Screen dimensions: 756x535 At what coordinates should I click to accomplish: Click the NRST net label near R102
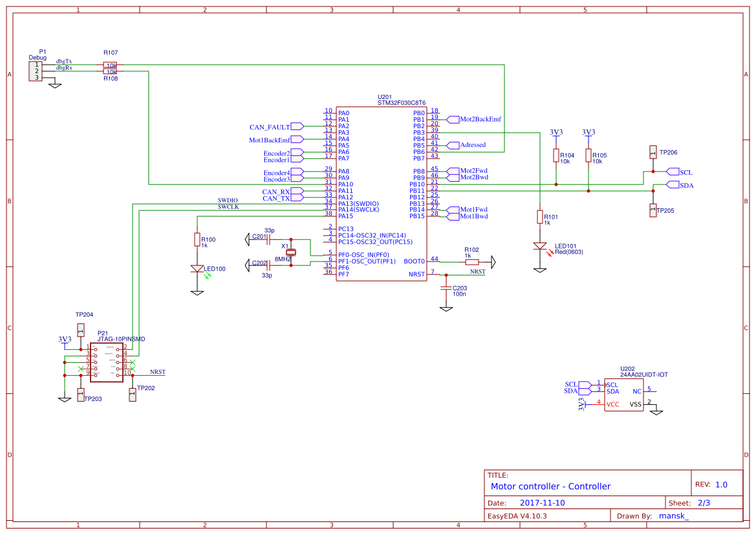coord(477,272)
